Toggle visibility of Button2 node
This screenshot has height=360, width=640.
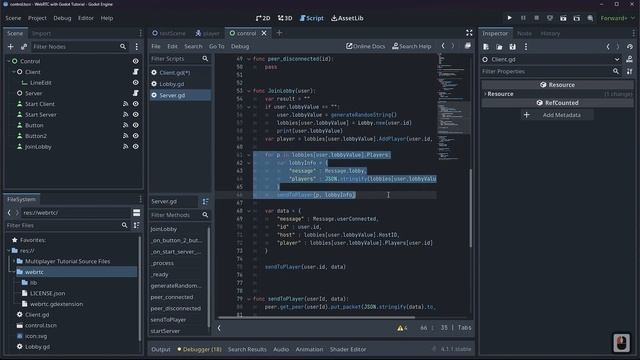click(x=136, y=136)
